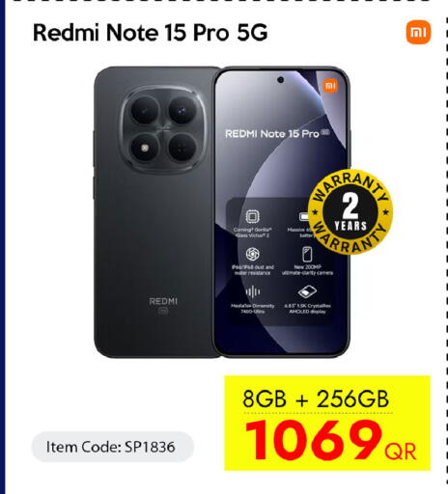Click the 200MP camera phone icon
Screen dimensions: 448x494
click(307, 254)
